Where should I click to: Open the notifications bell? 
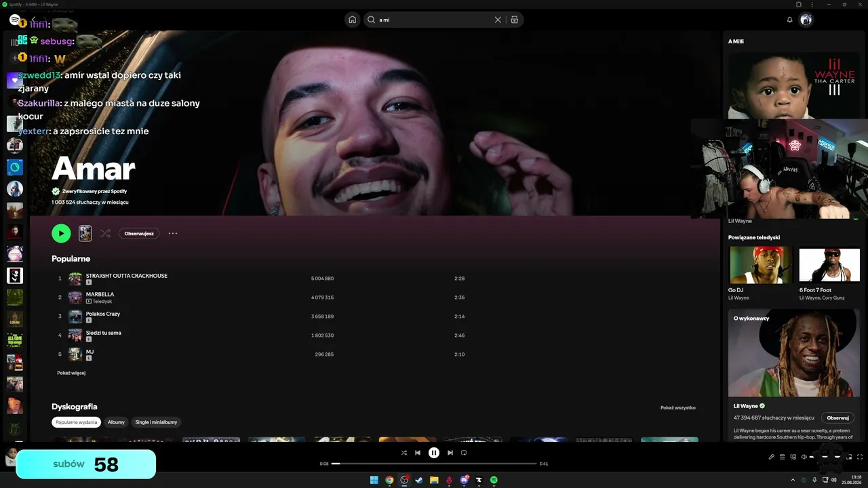click(x=789, y=20)
